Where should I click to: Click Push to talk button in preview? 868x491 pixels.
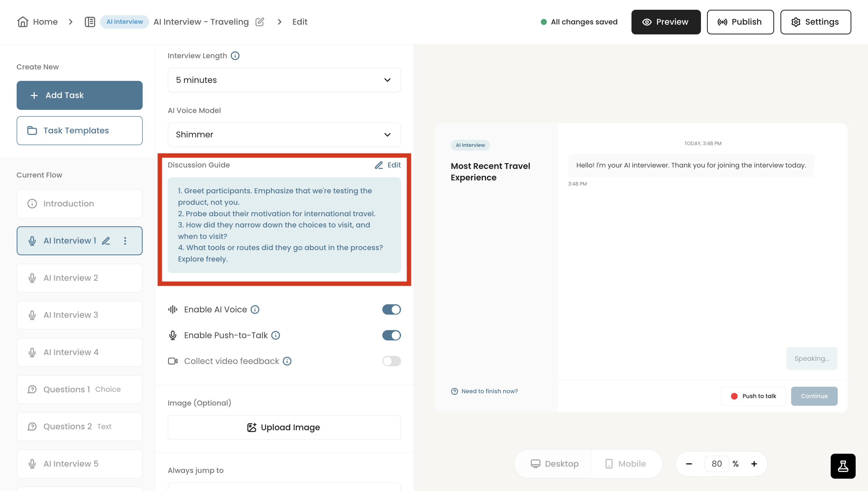753,396
